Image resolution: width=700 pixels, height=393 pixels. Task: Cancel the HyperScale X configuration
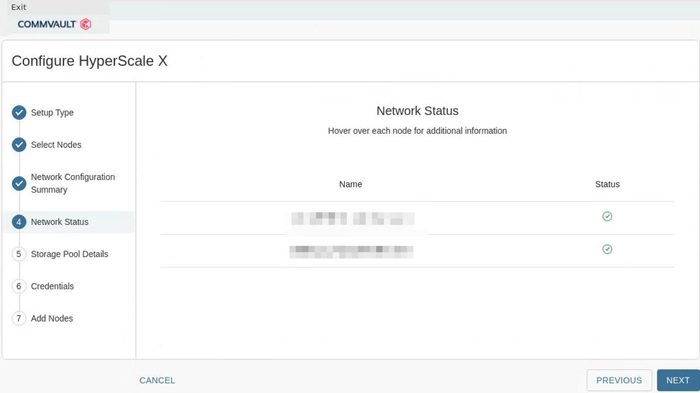(157, 380)
